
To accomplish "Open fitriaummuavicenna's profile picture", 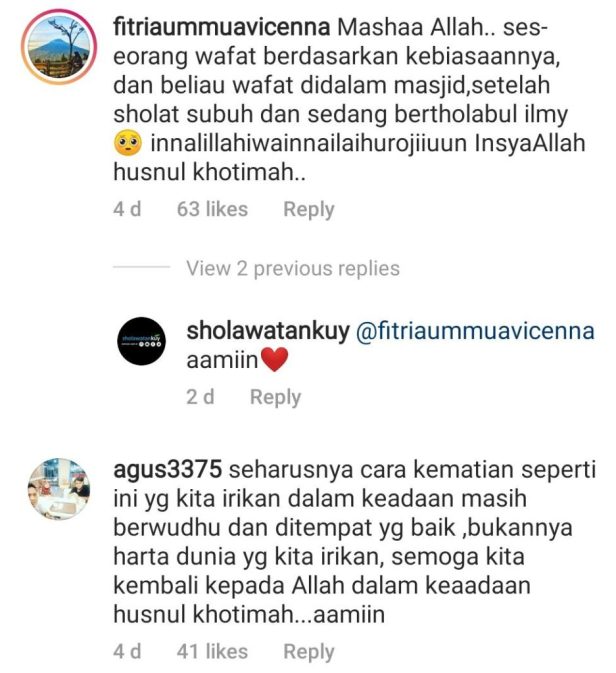I will click(x=59, y=47).
